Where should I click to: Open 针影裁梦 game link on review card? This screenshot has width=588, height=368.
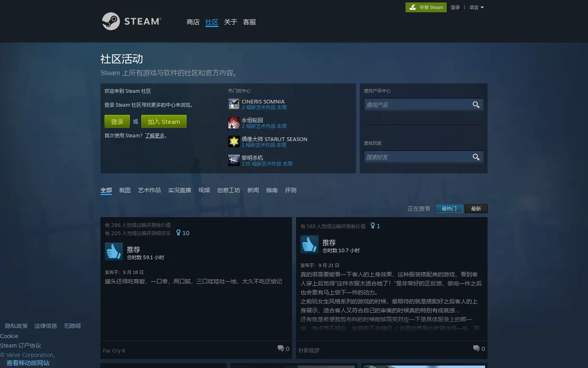309,350
